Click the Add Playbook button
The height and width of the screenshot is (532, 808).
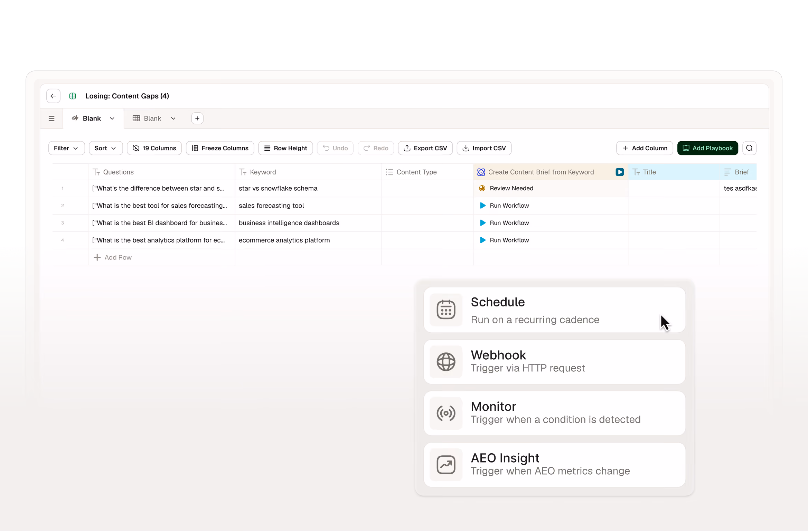point(707,148)
